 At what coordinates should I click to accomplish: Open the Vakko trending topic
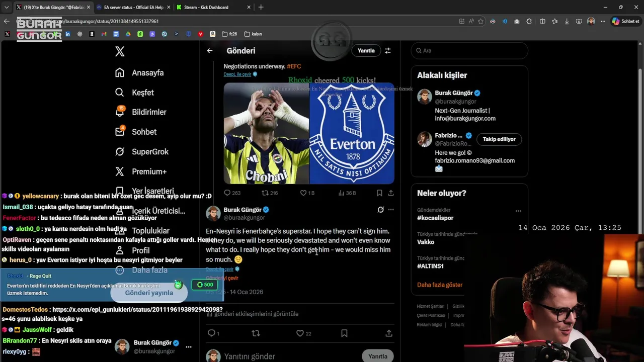426,242
